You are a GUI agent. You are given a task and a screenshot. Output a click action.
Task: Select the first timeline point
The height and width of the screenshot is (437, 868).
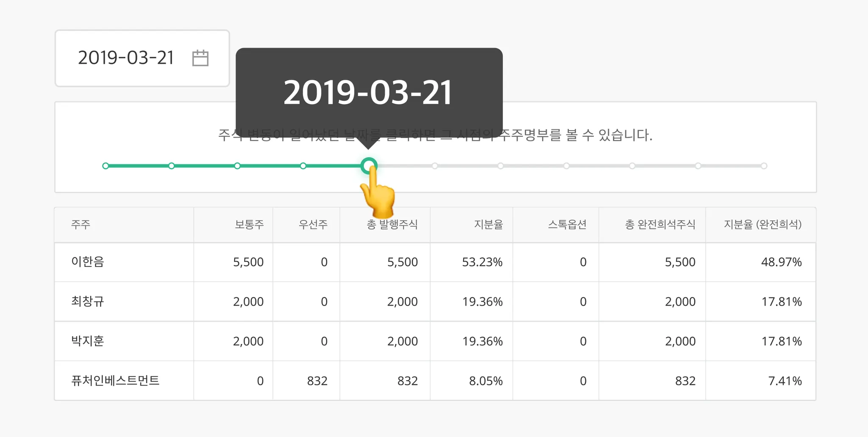[106, 166]
